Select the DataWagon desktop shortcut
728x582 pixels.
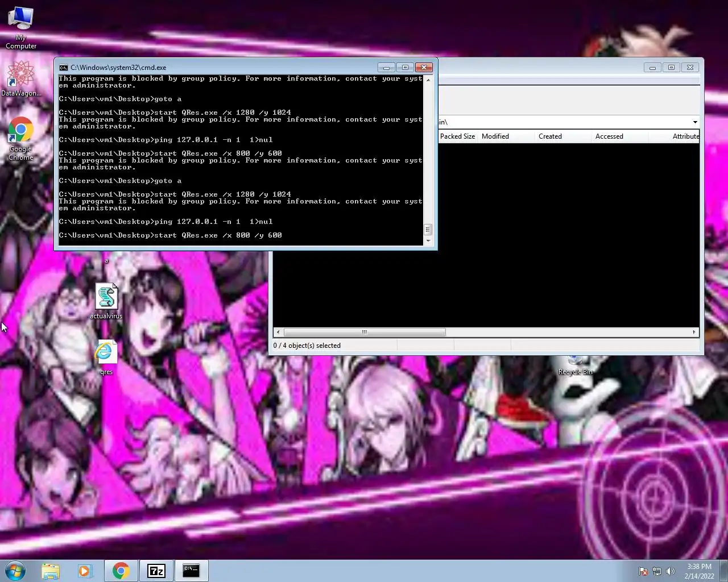21,78
